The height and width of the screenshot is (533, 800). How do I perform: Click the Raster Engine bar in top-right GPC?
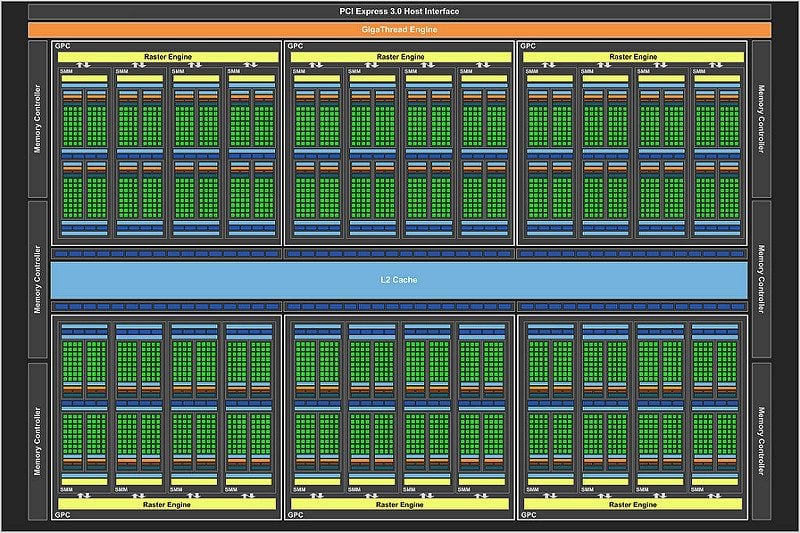[x=633, y=57]
